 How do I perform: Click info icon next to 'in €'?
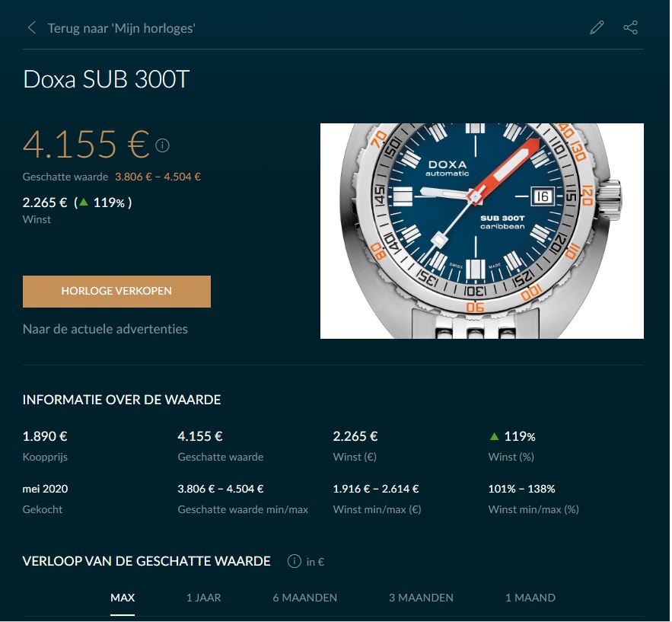294,561
